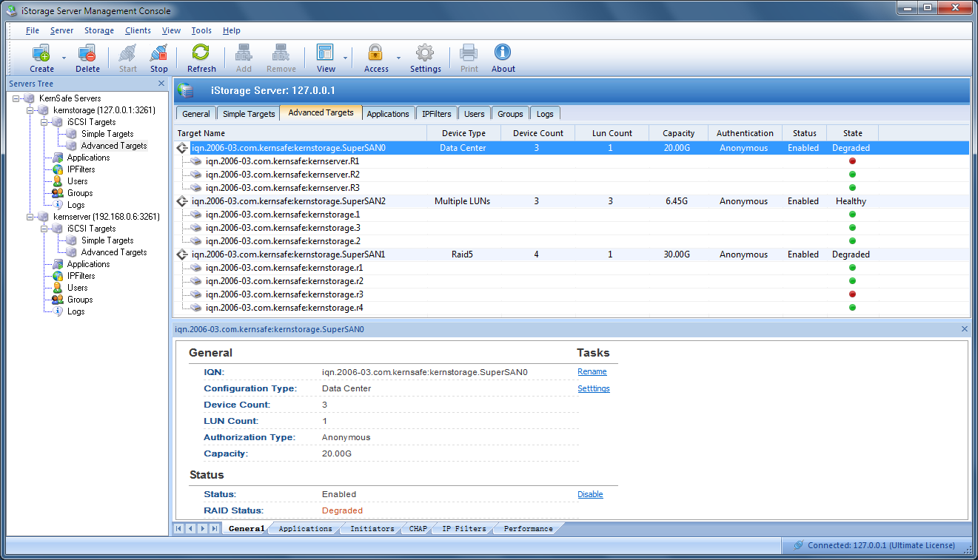Sort by Target Name column header
Screen dimensions: 978x560
(301, 133)
